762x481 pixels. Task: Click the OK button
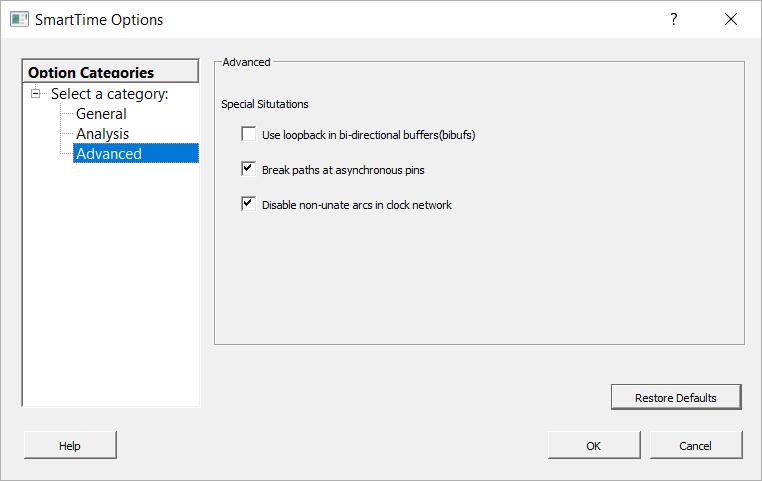click(594, 445)
